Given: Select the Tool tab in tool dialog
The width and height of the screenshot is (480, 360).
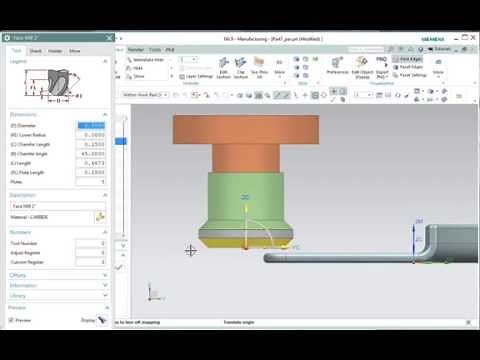Looking at the screenshot, I should [x=17, y=51].
